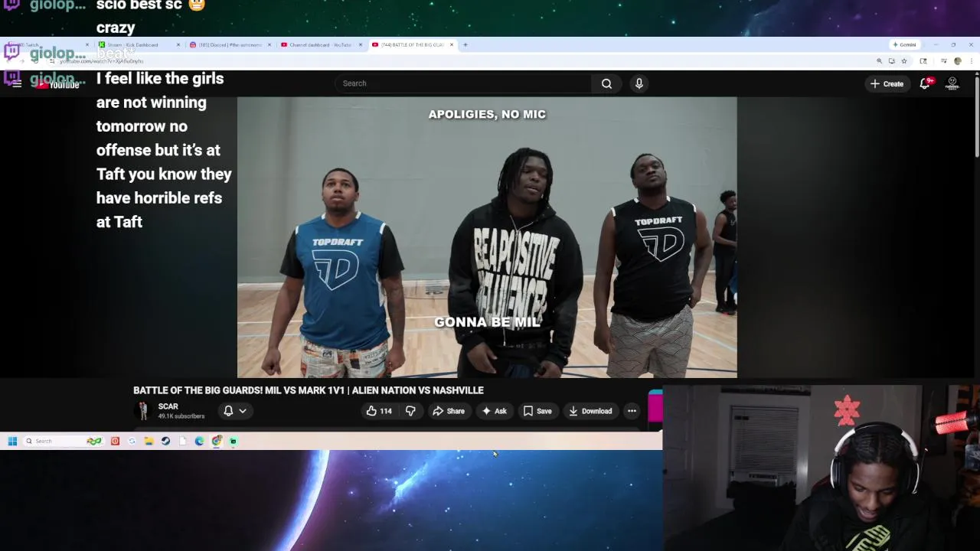Open Chrome page zoom indicator icon
Screen dimensions: 980x551
[879, 61]
